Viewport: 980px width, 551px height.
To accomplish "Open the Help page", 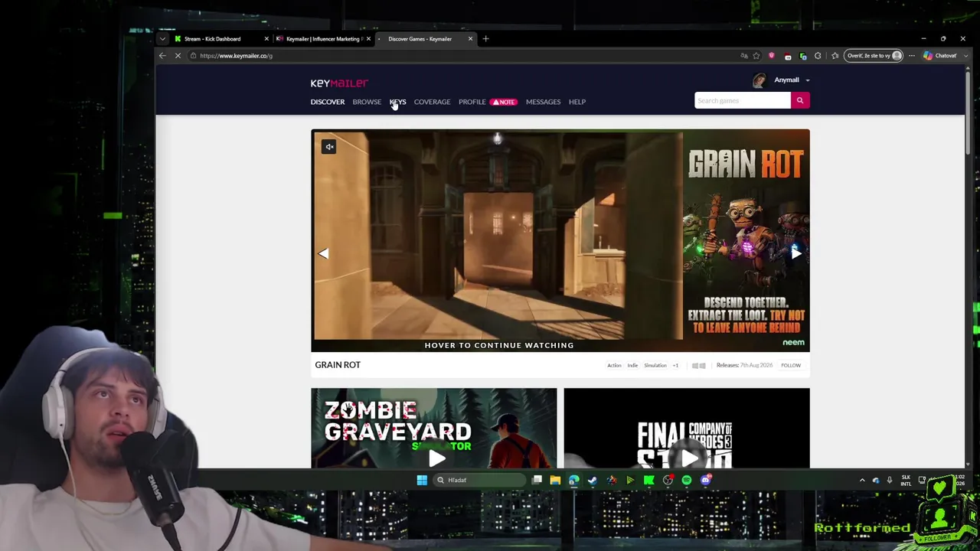I will 577,102.
